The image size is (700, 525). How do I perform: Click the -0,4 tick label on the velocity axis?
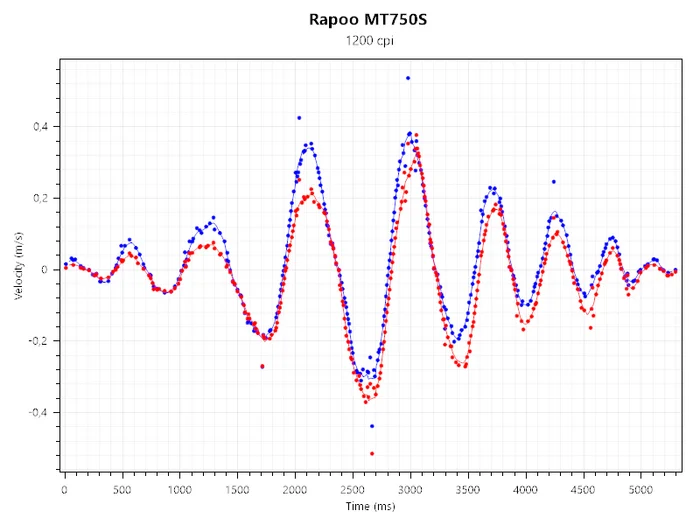point(38,412)
